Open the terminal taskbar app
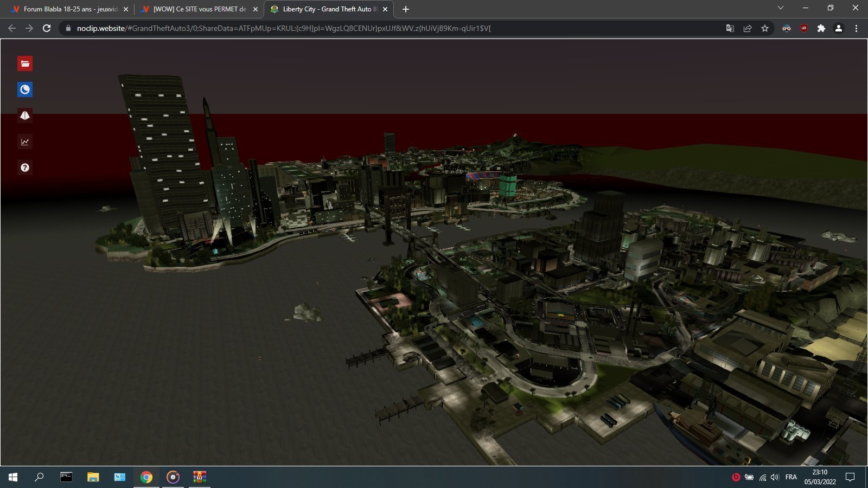The height and width of the screenshot is (488, 868). [x=66, y=477]
